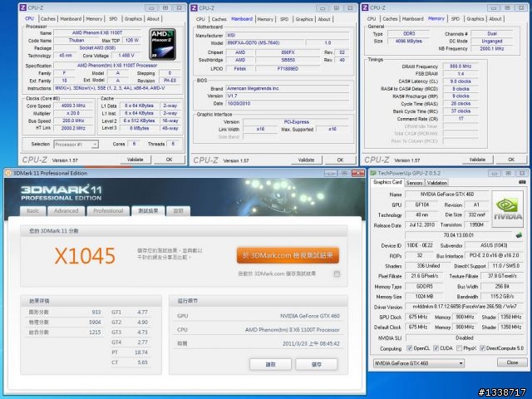This screenshot has height=399, width=532.
Task: Click Validate in CPU-Z mainboard window
Action: 306,160
